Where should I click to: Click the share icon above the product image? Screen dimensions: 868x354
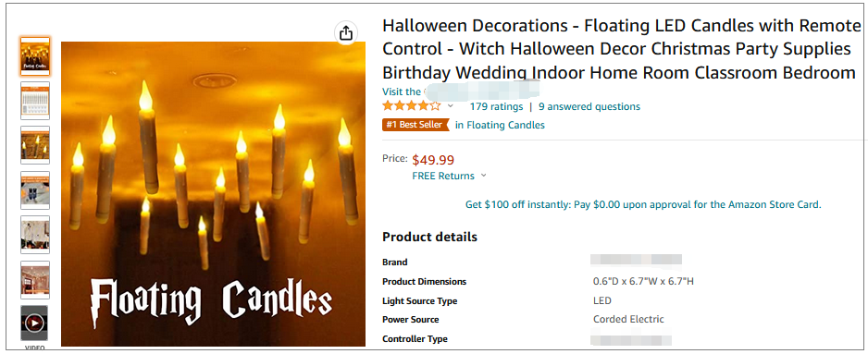click(346, 33)
